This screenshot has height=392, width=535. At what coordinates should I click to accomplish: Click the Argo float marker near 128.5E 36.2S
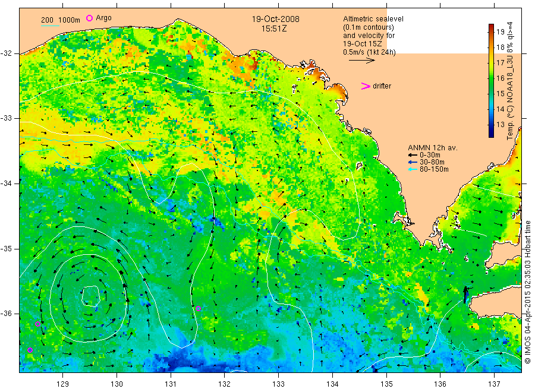(38, 324)
